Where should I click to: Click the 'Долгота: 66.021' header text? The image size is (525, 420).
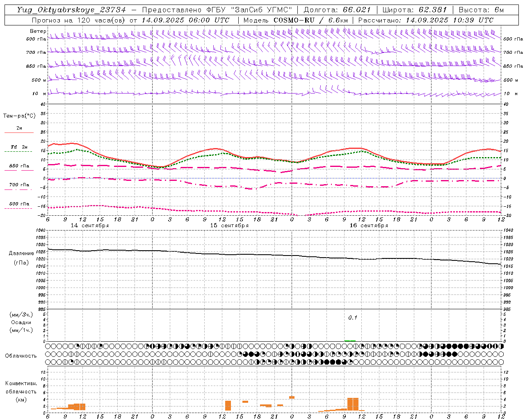coord(337,10)
